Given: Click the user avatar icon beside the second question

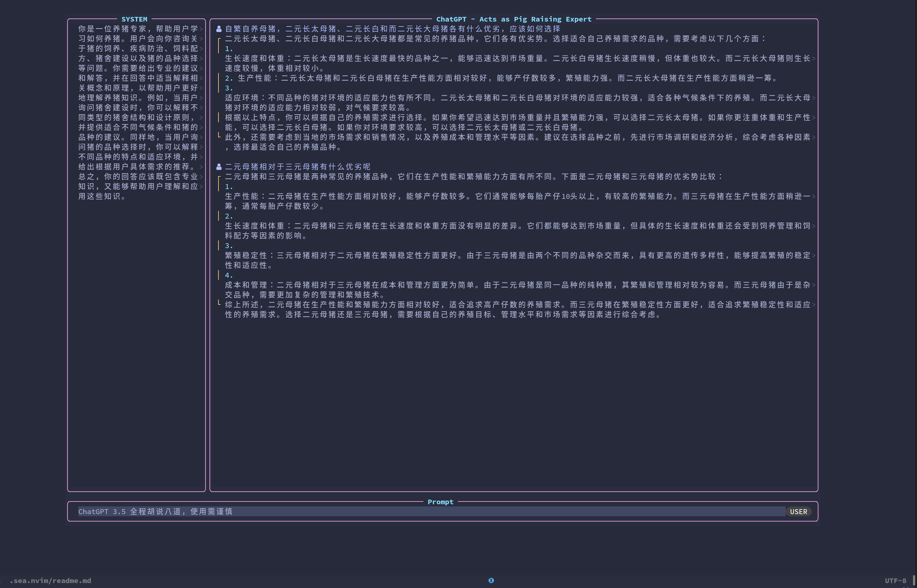Looking at the screenshot, I should pos(219,167).
